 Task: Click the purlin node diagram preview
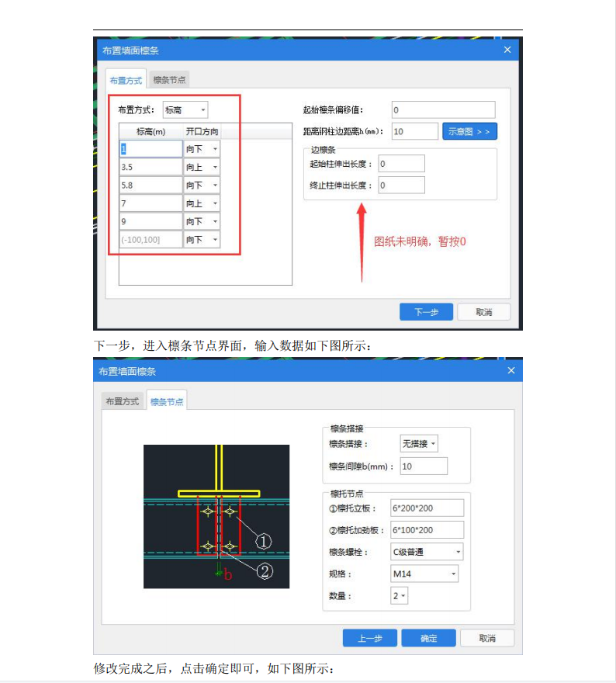tap(216, 516)
